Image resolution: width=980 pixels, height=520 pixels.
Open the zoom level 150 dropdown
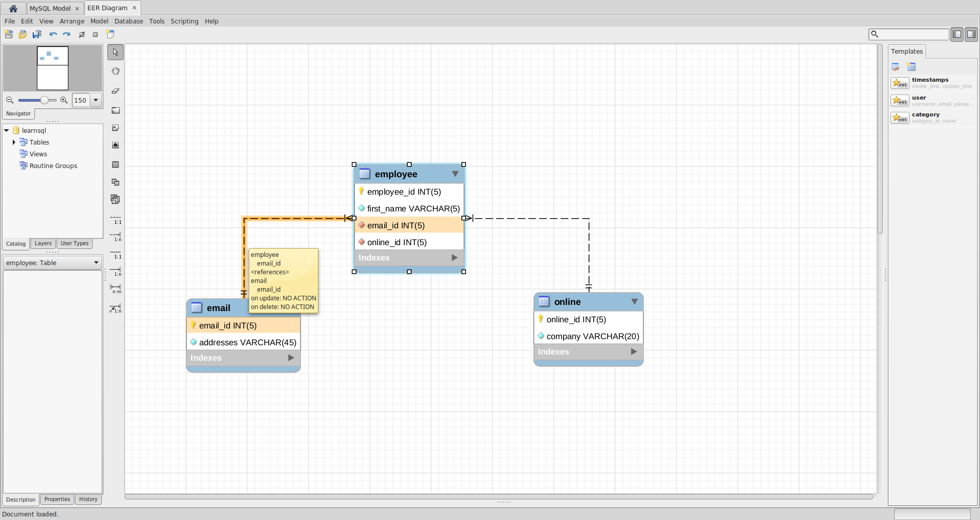(96, 100)
